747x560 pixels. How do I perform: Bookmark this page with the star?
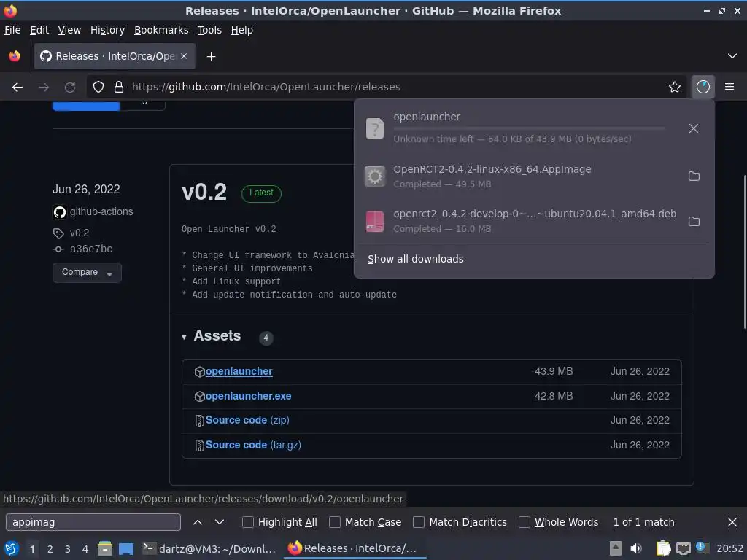pyautogui.click(x=675, y=87)
